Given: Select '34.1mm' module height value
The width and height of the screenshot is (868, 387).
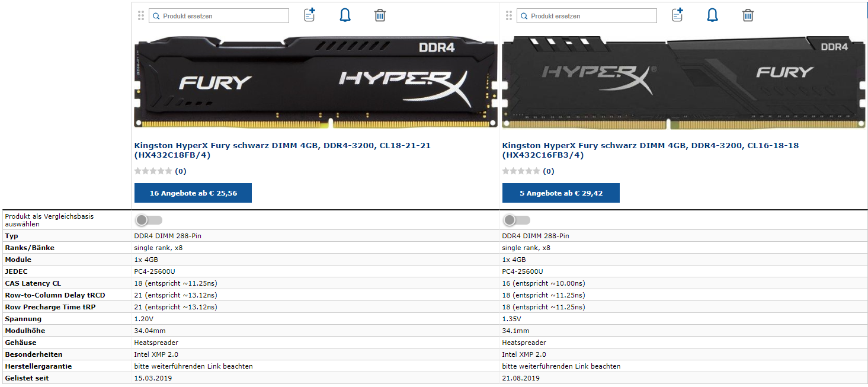Looking at the screenshot, I should (516, 331).
